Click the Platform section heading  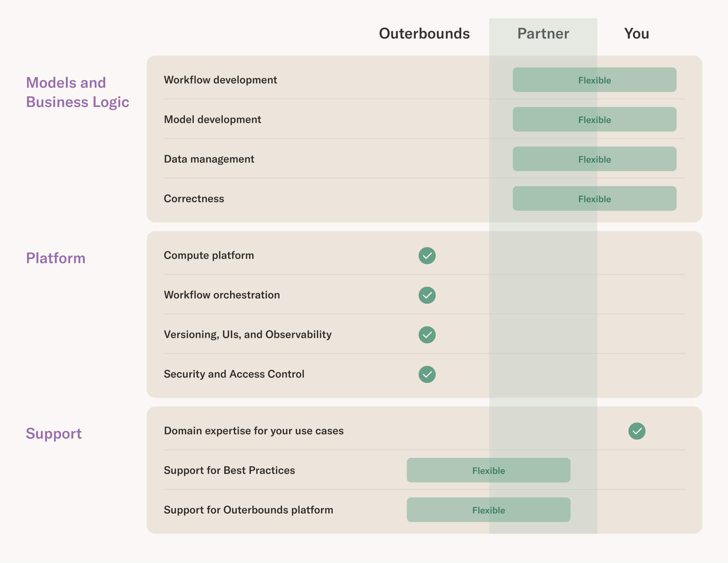pos(56,258)
